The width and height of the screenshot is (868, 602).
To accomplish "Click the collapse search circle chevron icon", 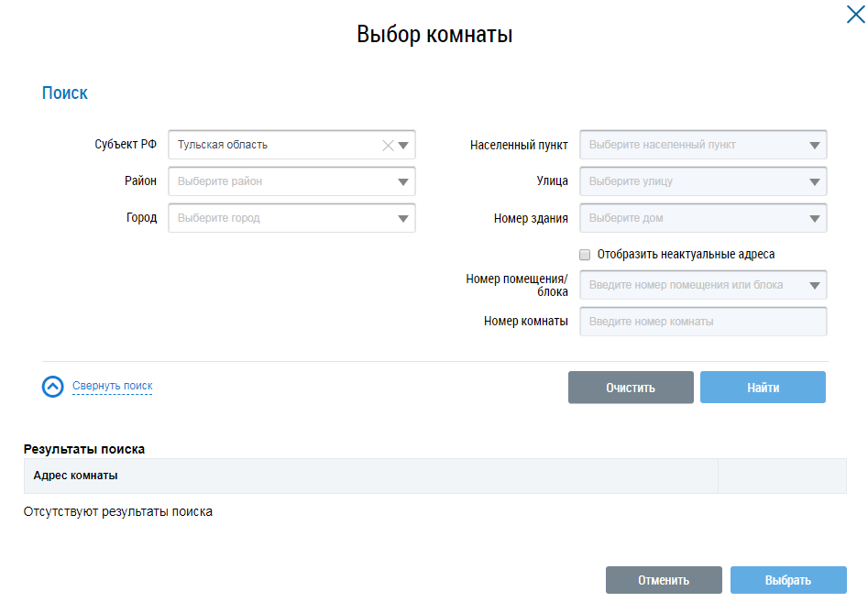I will click(x=53, y=387).
